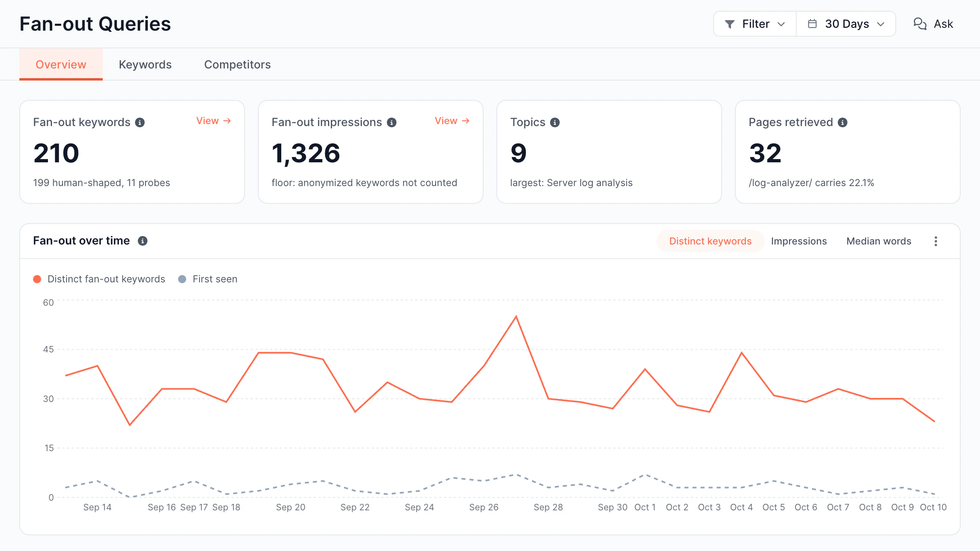This screenshot has height=551, width=980.
Task: Select the Median words chart mode
Action: click(879, 241)
